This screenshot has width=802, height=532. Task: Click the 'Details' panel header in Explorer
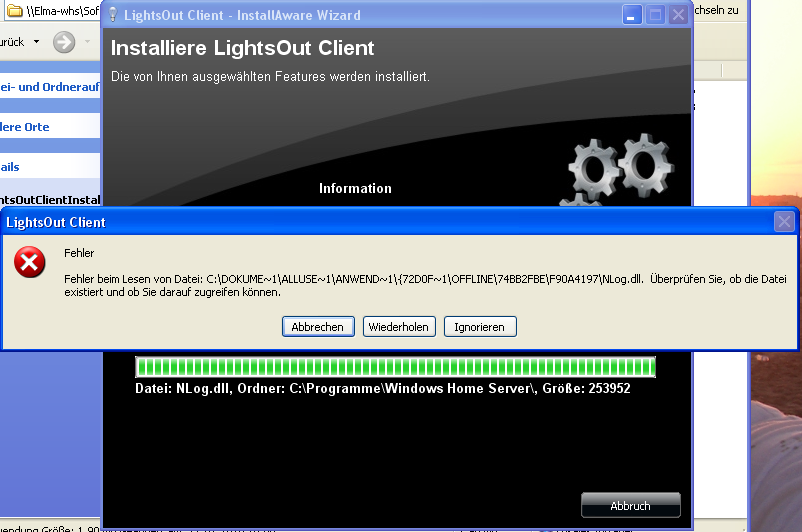point(50,167)
